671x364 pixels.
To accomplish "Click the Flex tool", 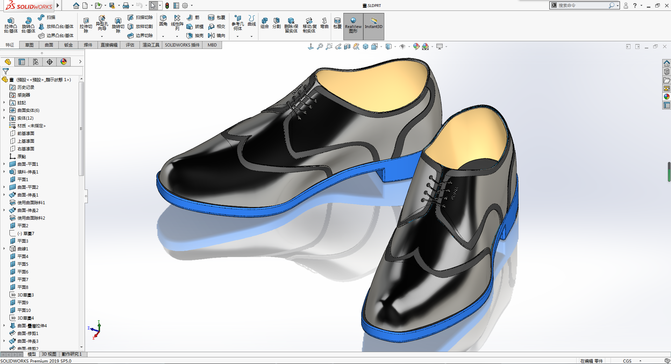I will point(324,23).
